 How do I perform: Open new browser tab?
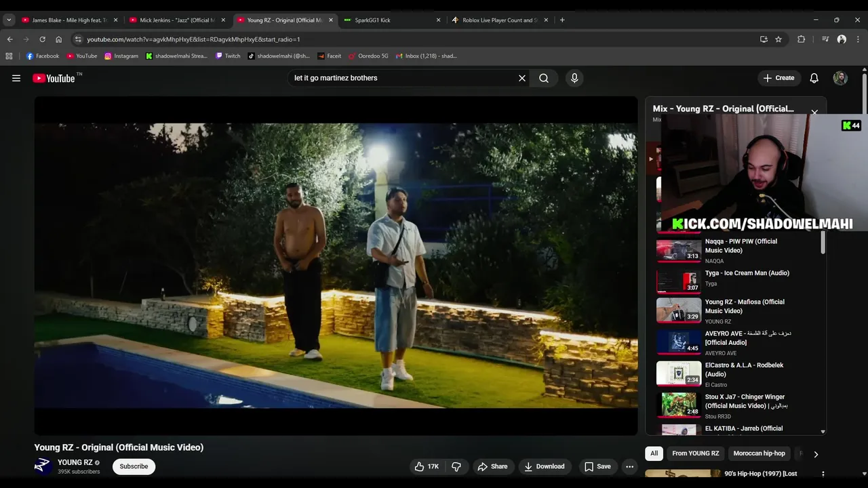tap(562, 20)
